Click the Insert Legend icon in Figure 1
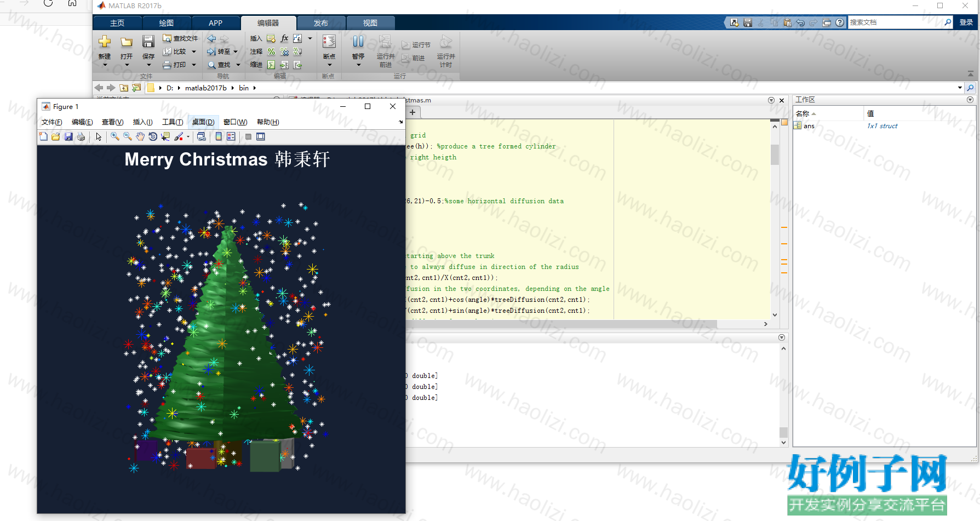Viewport: 980px width, 521px height. tap(231, 136)
